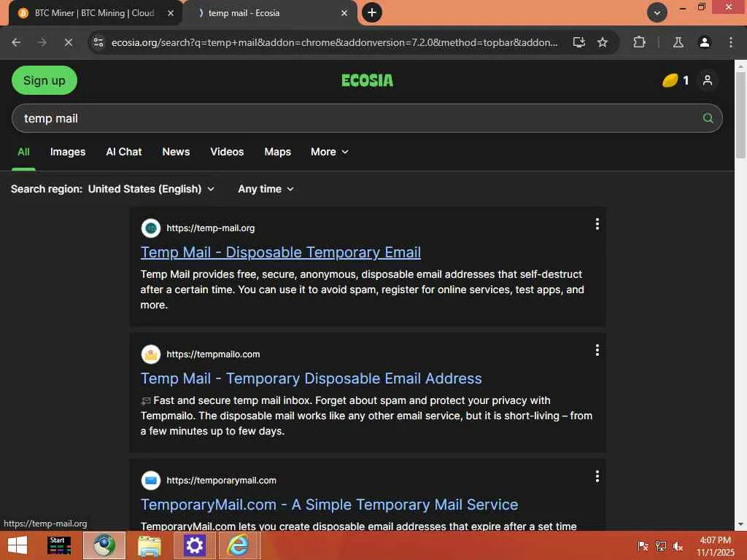This screenshot has height=560, width=747.
Task: Open TemporaryMail.com - A Simple Temporary Mail Service
Action: [x=329, y=505]
